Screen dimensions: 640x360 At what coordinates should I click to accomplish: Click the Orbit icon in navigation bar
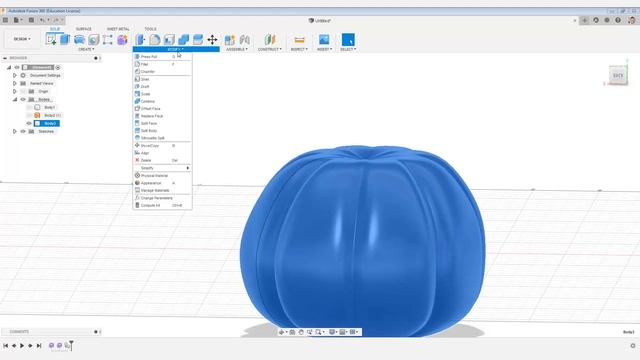pos(281,332)
